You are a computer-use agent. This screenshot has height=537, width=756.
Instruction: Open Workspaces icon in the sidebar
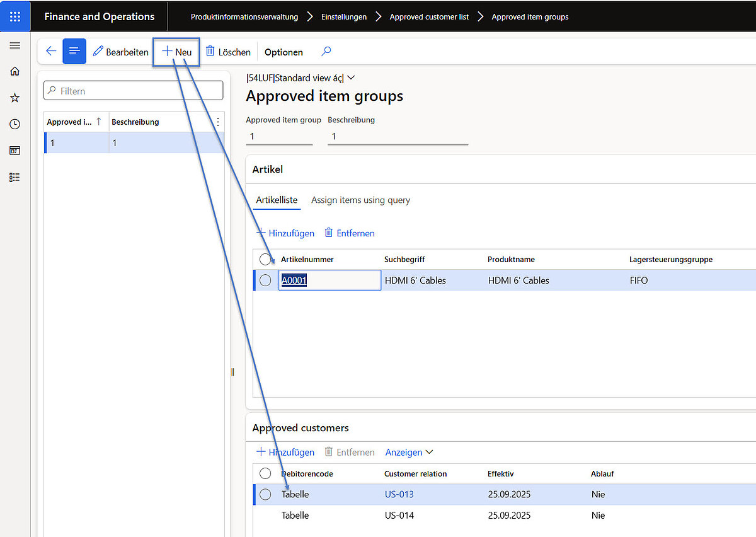pyautogui.click(x=15, y=151)
